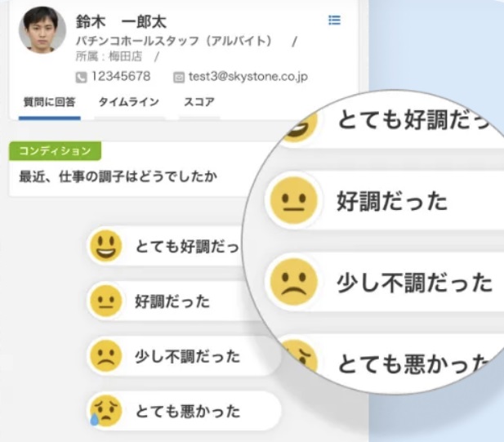Viewport: 504px width, 442px height.
Task: Click the magnified neutral face emoji
Action: pos(293,200)
